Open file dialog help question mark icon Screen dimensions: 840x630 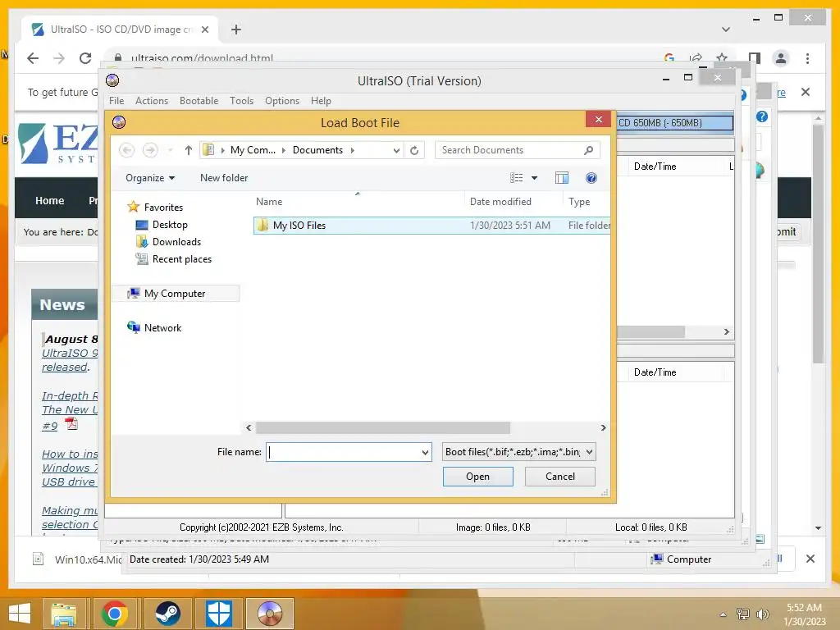click(x=591, y=178)
